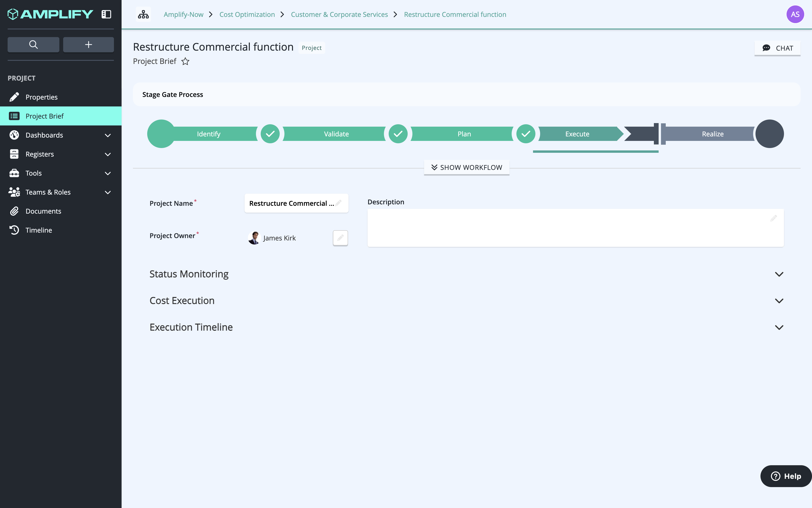Open the Help button
The width and height of the screenshot is (812, 508).
(x=786, y=476)
